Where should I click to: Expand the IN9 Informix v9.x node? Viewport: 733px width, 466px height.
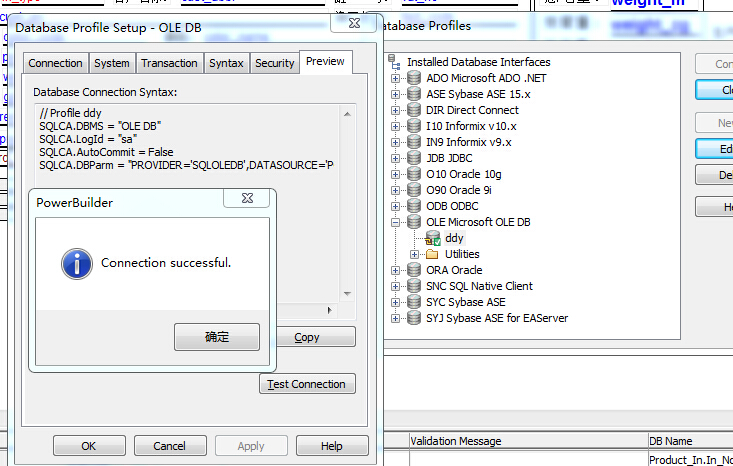tap(395, 143)
